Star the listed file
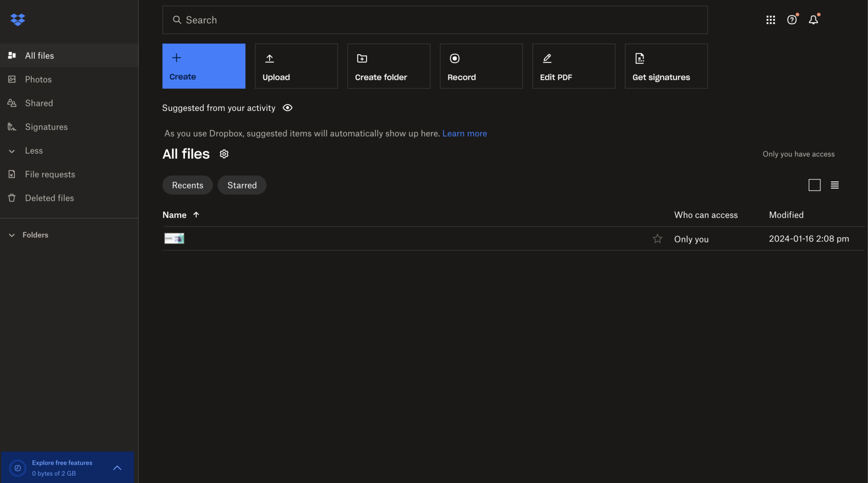 click(657, 239)
